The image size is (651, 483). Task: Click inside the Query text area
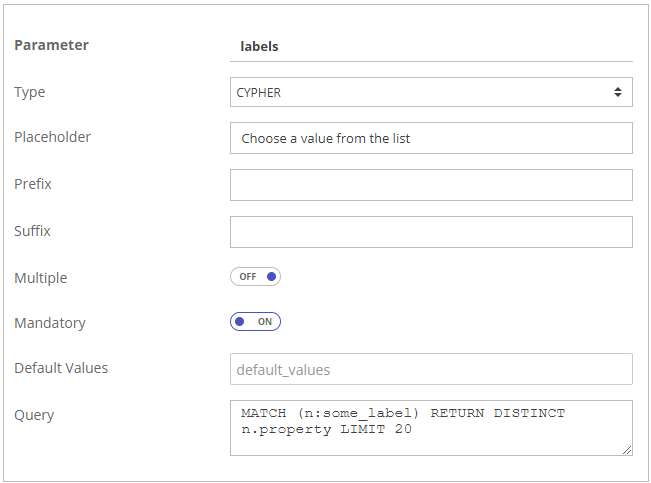pyautogui.click(x=431, y=427)
